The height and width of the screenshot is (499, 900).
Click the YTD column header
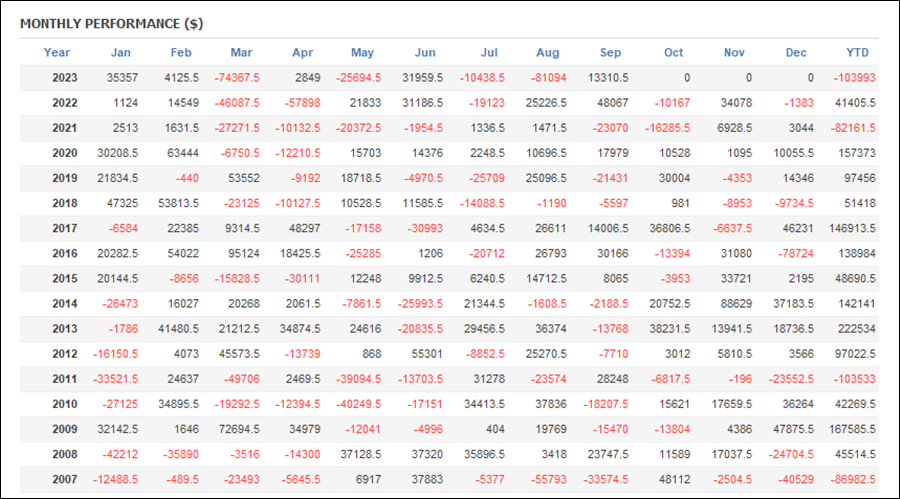point(858,53)
